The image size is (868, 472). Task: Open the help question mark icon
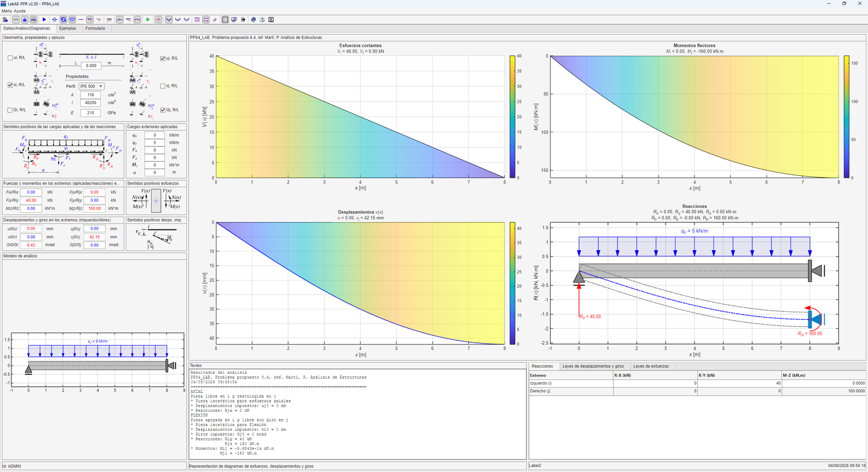point(262,20)
